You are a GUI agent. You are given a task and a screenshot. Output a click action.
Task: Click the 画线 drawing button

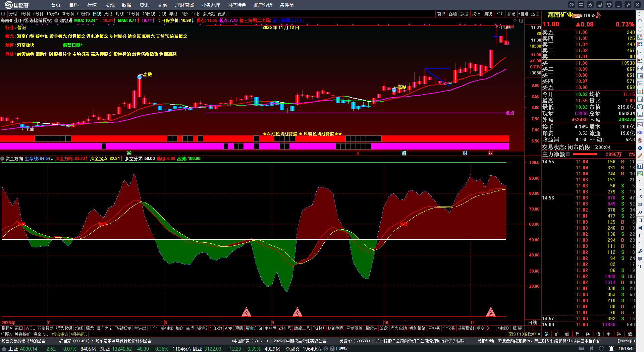click(x=488, y=14)
